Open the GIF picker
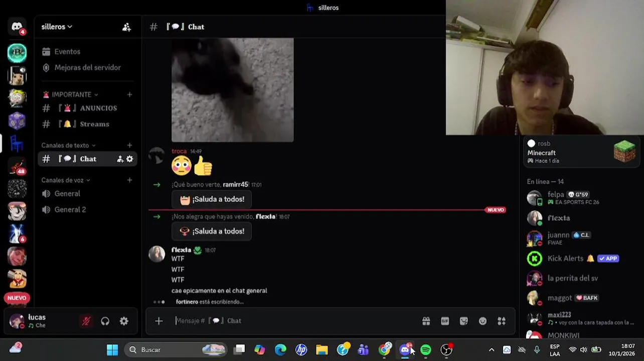The image size is (644, 361). pos(445,321)
